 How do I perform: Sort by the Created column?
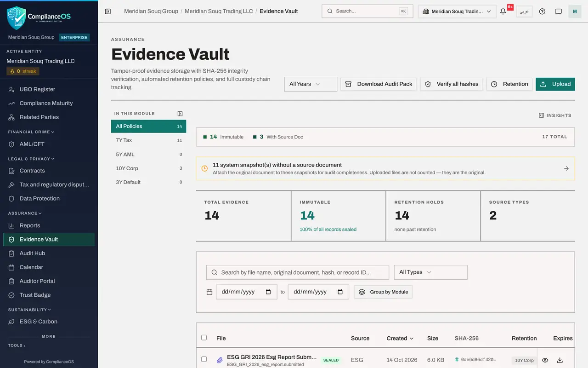400,338
